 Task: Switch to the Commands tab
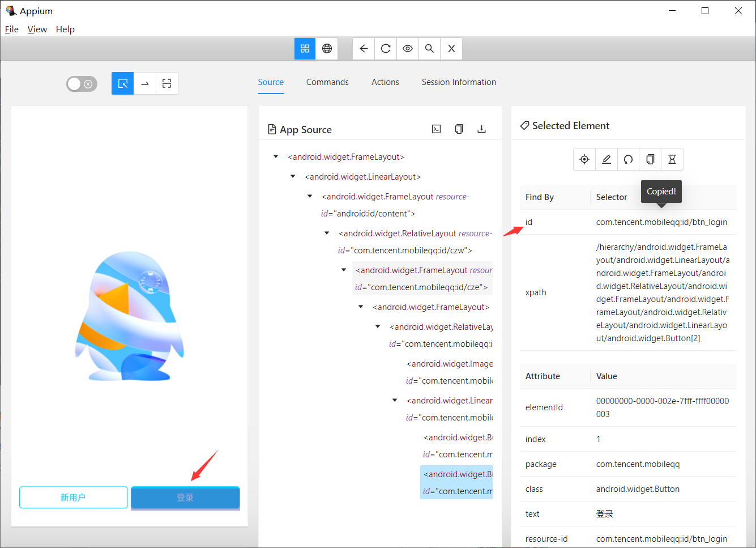pos(327,82)
